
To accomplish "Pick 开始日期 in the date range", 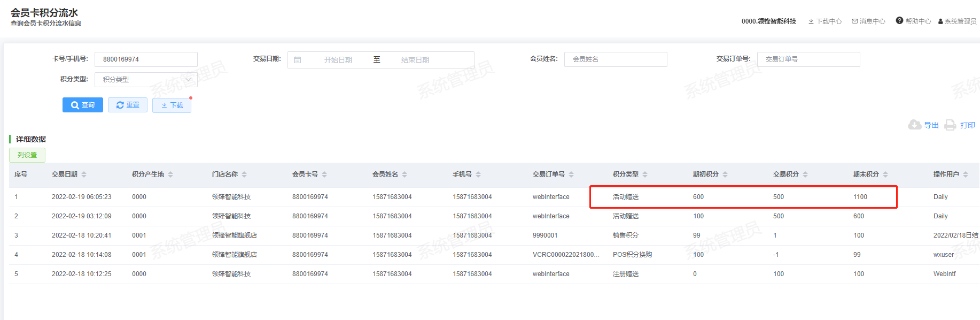I will click(338, 60).
